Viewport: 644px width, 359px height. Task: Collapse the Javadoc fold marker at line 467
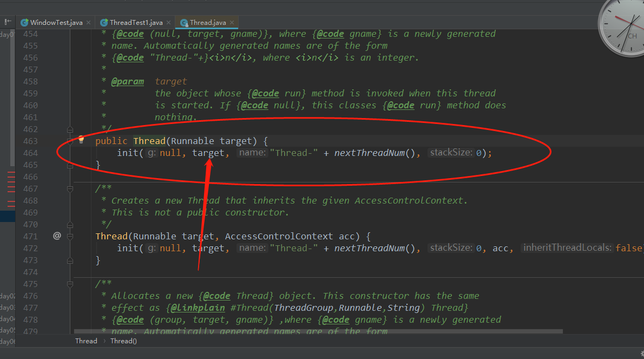click(70, 189)
